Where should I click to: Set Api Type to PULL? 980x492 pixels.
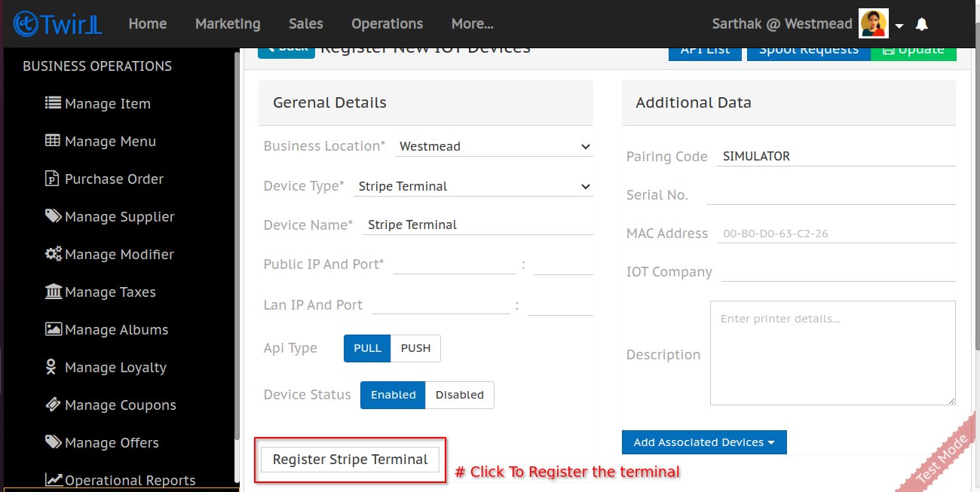click(367, 348)
